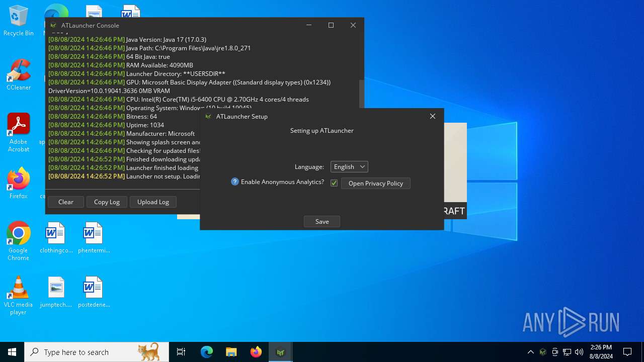Image resolution: width=644 pixels, height=362 pixels.
Task: Close the ATLauncher Setup dialog
Action: pos(432,116)
